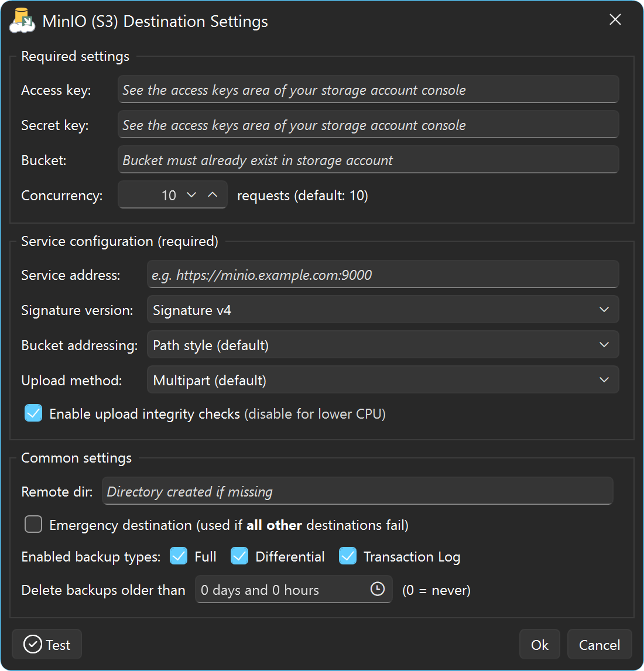
Task: Click the "Delete backups older than" label
Action: pos(103,590)
